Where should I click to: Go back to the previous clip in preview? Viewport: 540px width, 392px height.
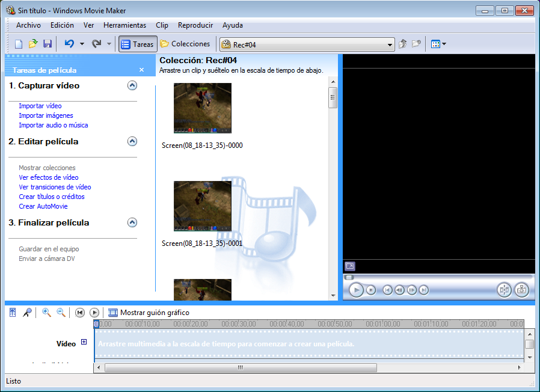387,290
